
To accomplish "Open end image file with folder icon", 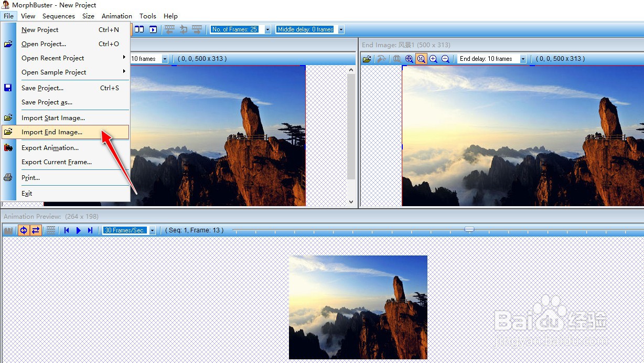I will pyautogui.click(x=367, y=59).
